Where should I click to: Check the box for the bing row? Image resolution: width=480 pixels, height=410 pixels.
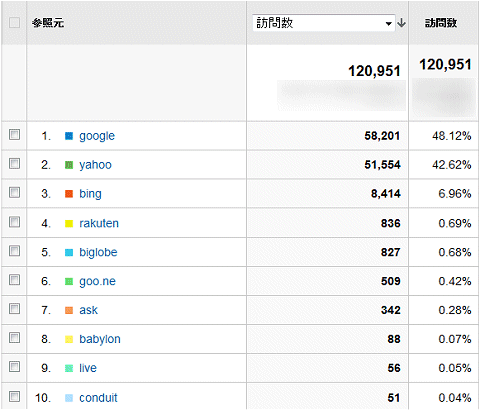[x=14, y=193]
